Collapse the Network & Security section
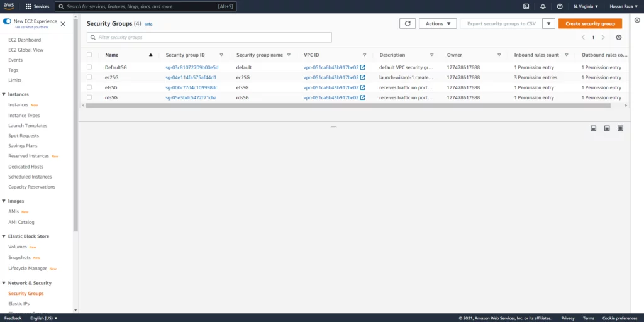 click(4, 283)
